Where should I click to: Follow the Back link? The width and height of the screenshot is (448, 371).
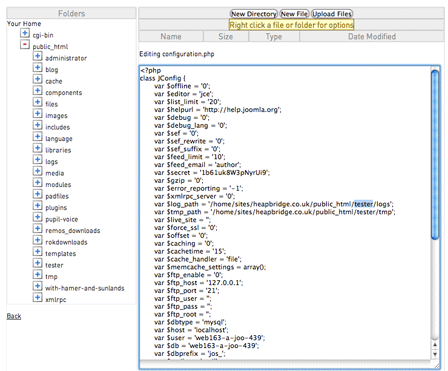pos(14,316)
